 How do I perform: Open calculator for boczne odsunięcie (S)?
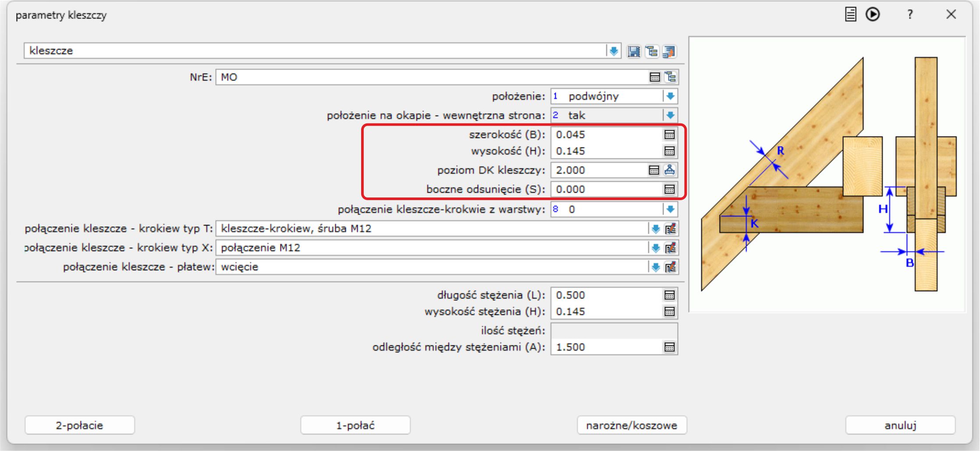coord(669,189)
